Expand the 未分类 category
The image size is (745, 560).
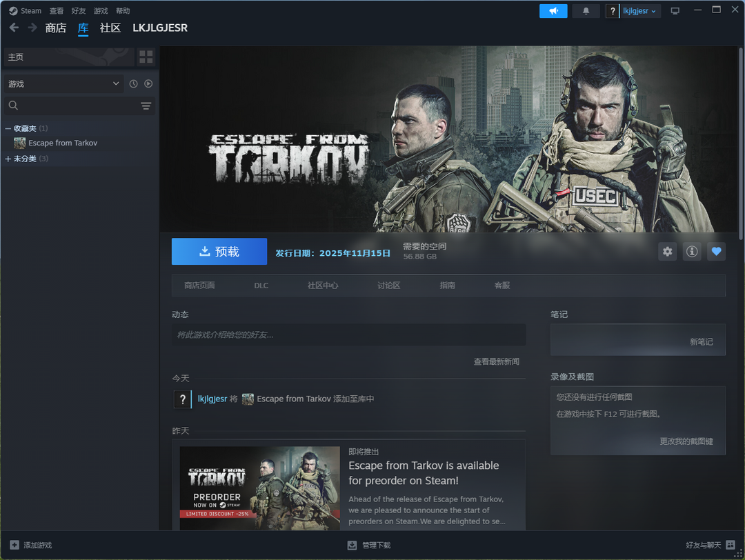click(x=8, y=159)
